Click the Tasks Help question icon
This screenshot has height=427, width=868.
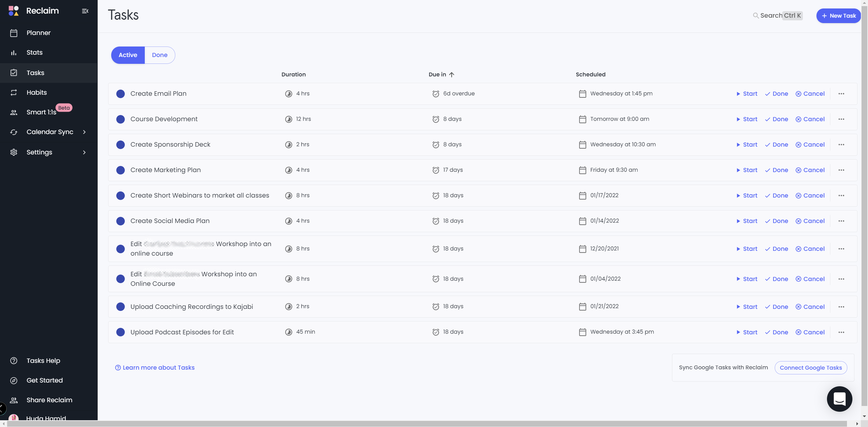tap(14, 361)
